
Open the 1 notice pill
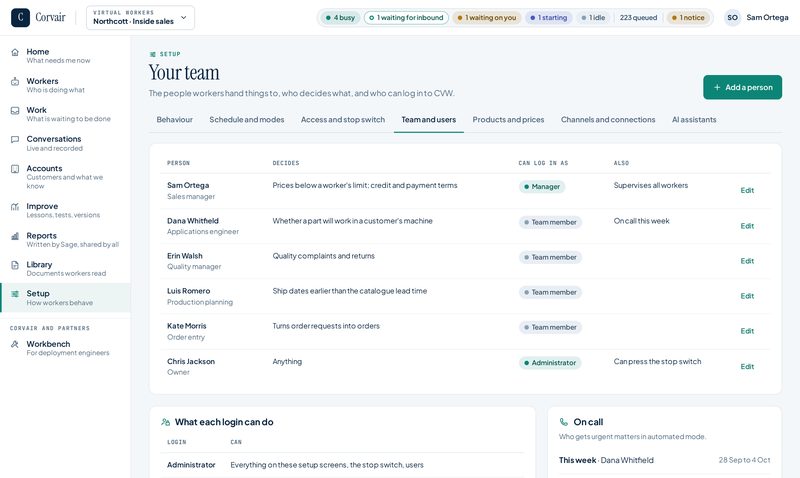click(688, 17)
